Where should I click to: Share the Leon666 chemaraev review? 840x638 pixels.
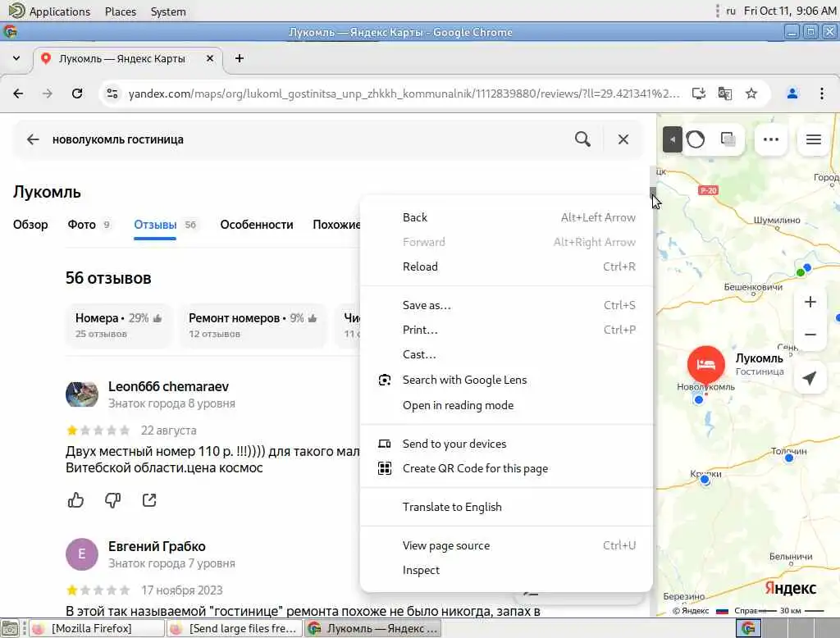tap(149, 499)
